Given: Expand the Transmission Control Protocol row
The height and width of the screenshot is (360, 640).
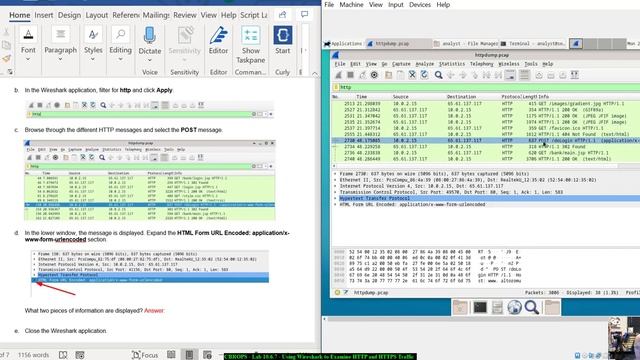Looking at the screenshot, I should tap(335, 192).
